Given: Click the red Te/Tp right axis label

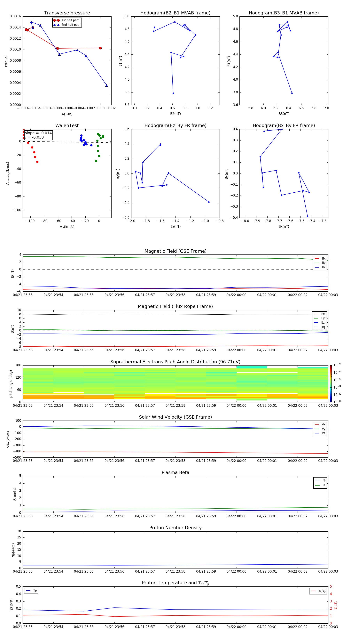Looking at the screenshot, I should pyautogui.click(x=336, y=605).
